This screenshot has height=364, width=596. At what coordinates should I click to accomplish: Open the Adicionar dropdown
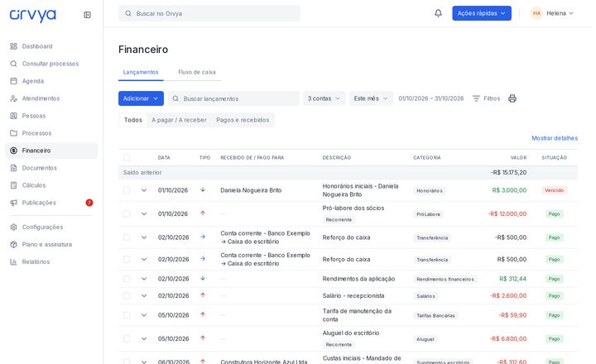[141, 98]
